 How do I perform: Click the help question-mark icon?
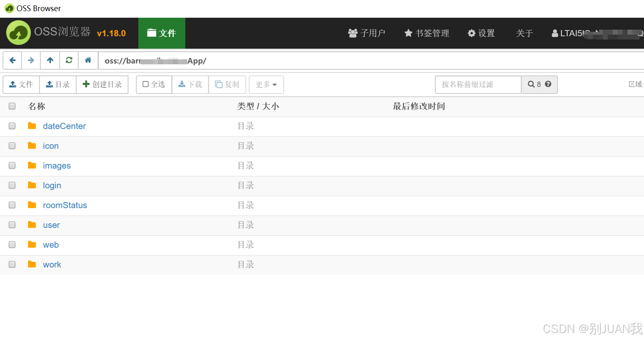pos(548,84)
